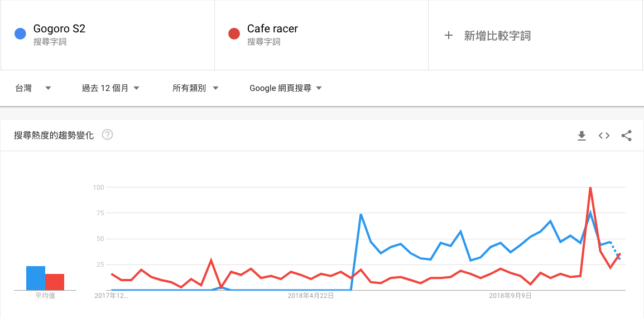Image resolution: width=644 pixels, height=318 pixels.
Task: Click the share chart icon
Action: (x=626, y=136)
